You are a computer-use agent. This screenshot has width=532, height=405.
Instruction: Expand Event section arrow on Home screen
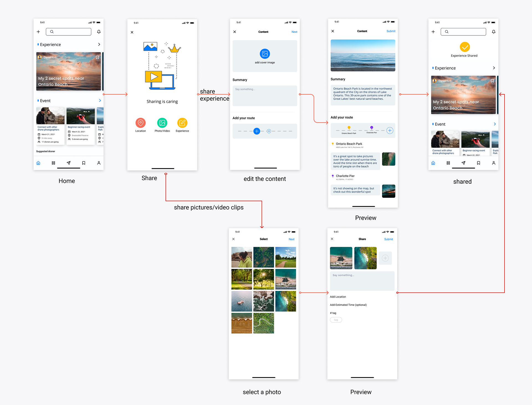click(100, 101)
